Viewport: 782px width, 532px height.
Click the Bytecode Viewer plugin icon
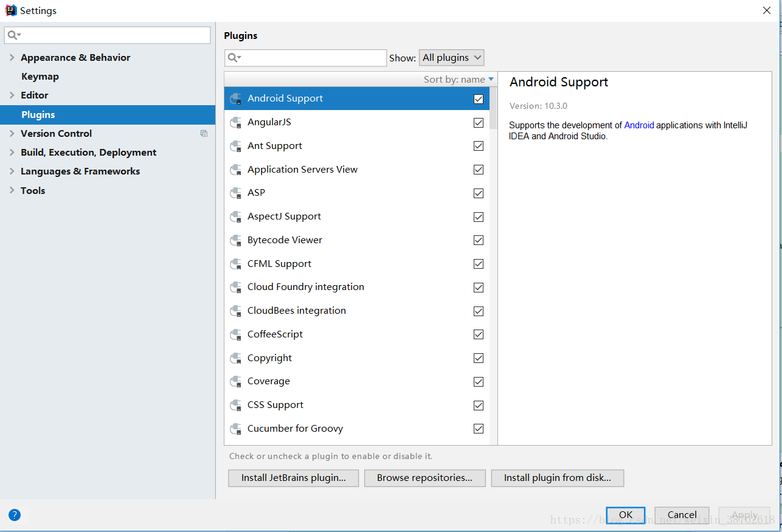[236, 240]
